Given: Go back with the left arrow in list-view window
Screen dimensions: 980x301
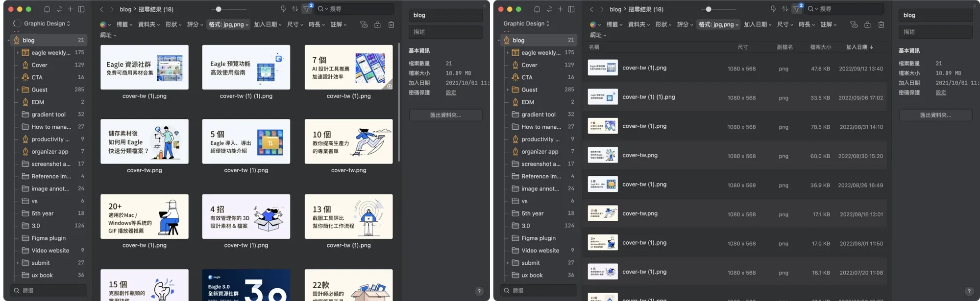Looking at the screenshot, I should coord(591,9).
